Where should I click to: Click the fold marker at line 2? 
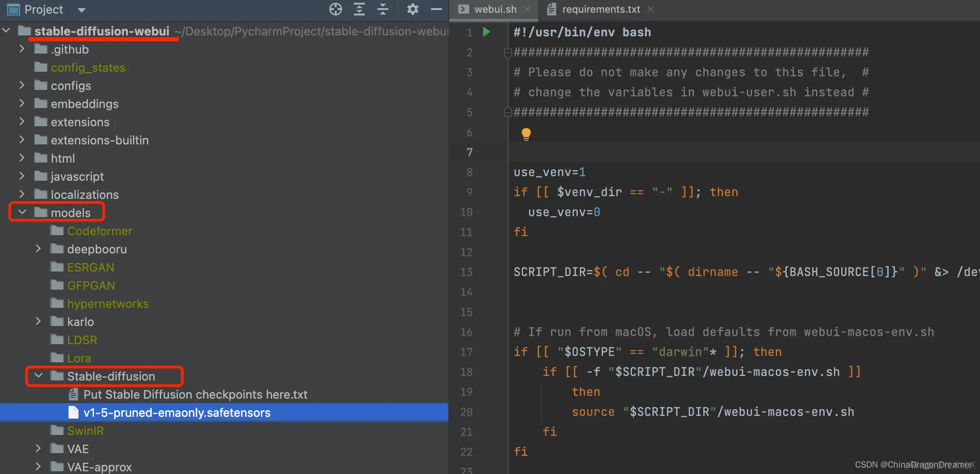(x=508, y=53)
